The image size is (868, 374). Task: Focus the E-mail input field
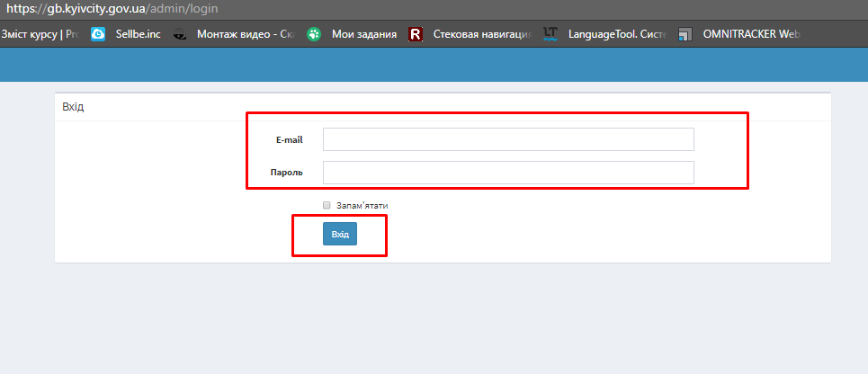click(508, 139)
